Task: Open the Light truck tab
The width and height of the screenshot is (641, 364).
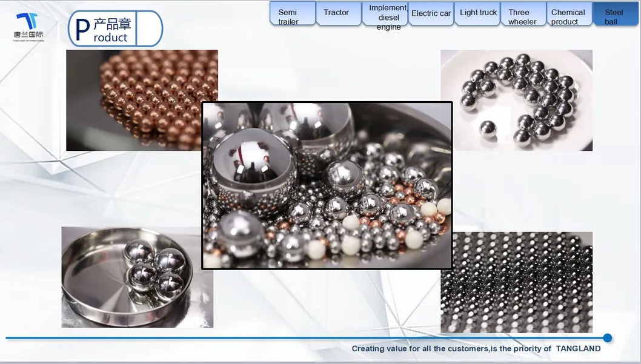Action: pos(478,13)
